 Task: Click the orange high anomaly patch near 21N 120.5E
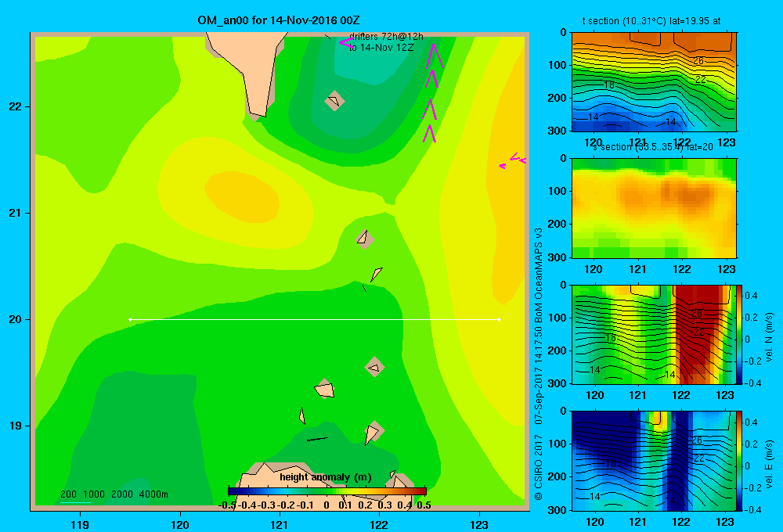tap(242, 196)
